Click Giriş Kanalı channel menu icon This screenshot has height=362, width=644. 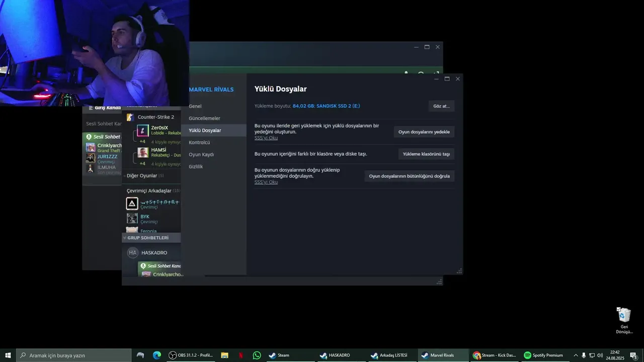pos(91,108)
